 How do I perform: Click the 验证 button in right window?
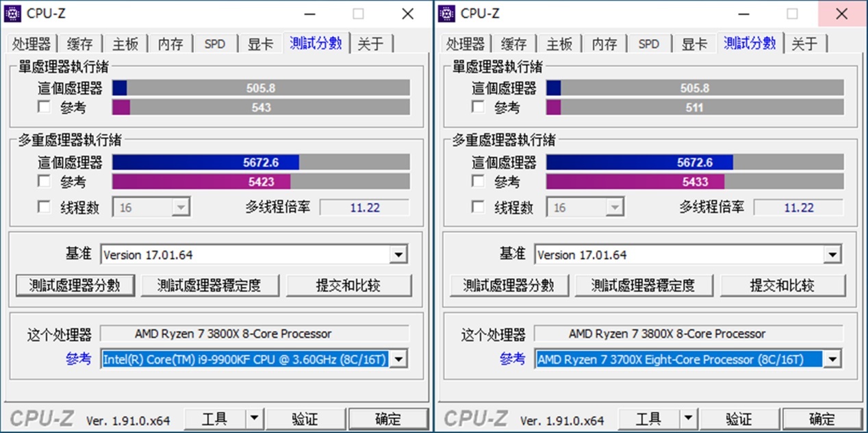pos(740,418)
